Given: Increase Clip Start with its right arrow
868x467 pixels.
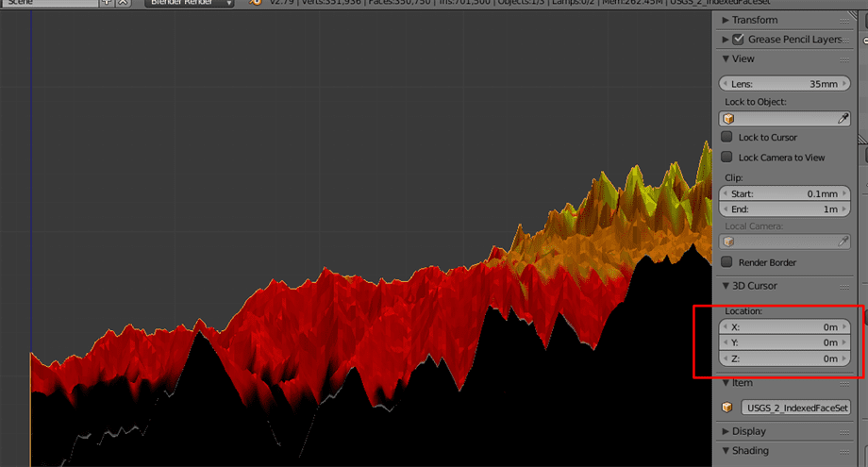Looking at the screenshot, I should [x=844, y=193].
